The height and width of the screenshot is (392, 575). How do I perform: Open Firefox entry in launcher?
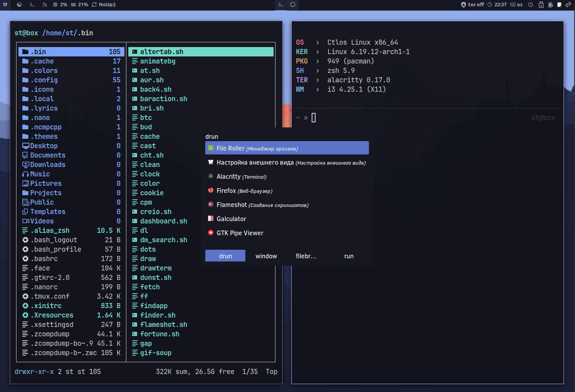pos(287,191)
